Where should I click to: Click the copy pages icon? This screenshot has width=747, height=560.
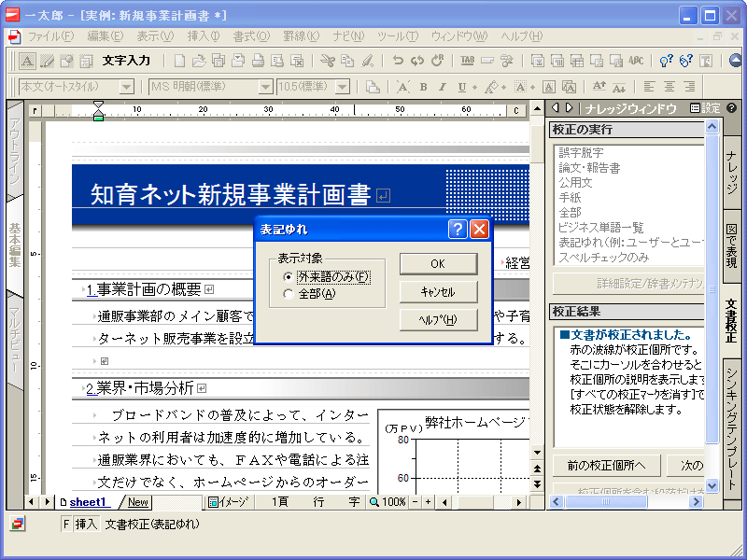[347, 61]
